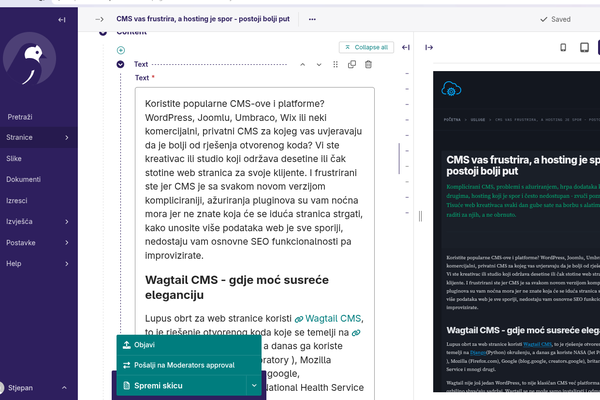The width and height of the screenshot is (600, 400).
Task: Click the Wagtail CMS link in preview
Action: click(x=537, y=344)
